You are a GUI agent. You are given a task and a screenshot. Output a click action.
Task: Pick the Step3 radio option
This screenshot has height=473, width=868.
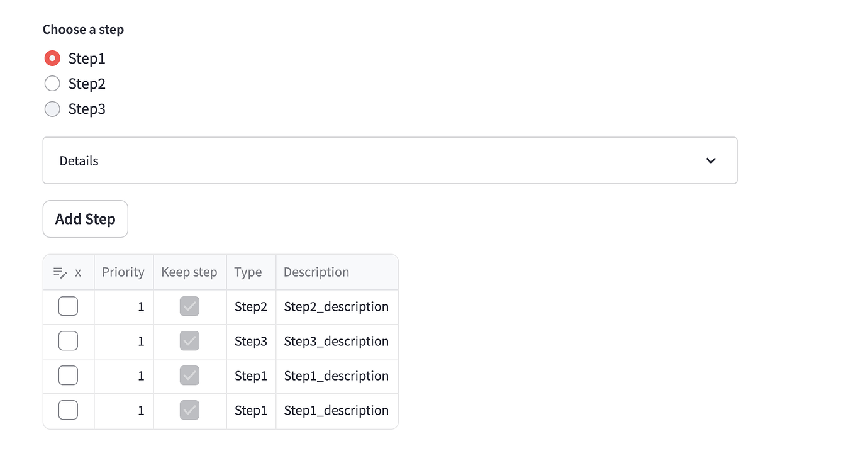click(52, 109)
